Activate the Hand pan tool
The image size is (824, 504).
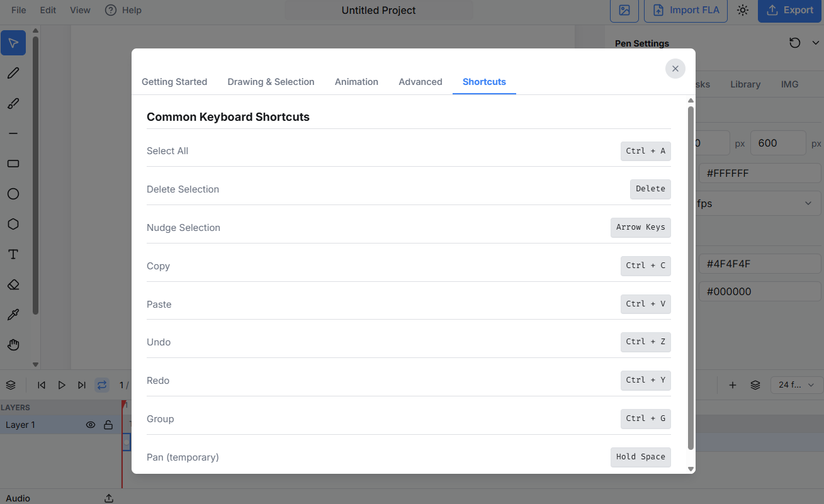coord(13,345)
